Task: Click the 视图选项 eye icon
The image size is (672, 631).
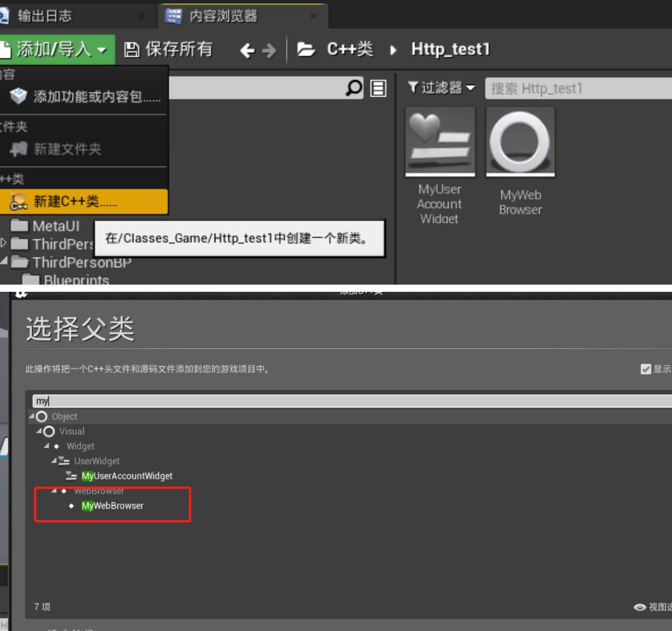Action: pyautogui.click(x=639, y=607)
